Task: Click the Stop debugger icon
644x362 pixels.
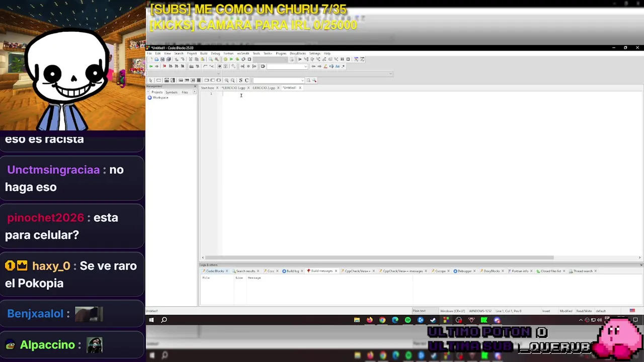Action: (348, 59)
